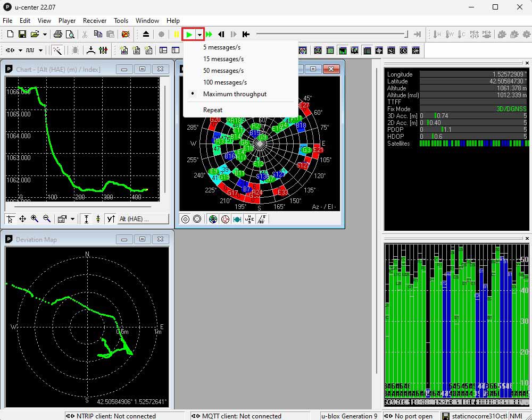Viewport: 532px width, 420px height.
Task: Select Maximum throughput option
Action: (x=235, y=94)
